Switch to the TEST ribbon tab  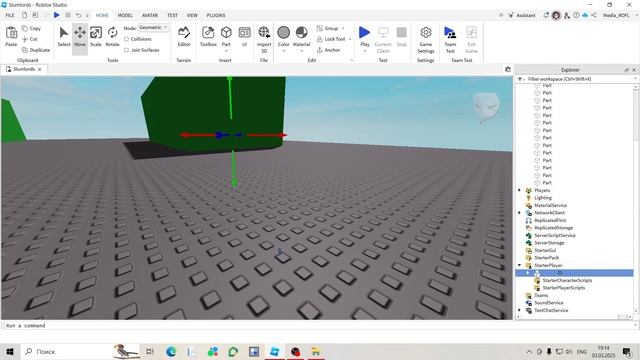click(x=172, y=15)
